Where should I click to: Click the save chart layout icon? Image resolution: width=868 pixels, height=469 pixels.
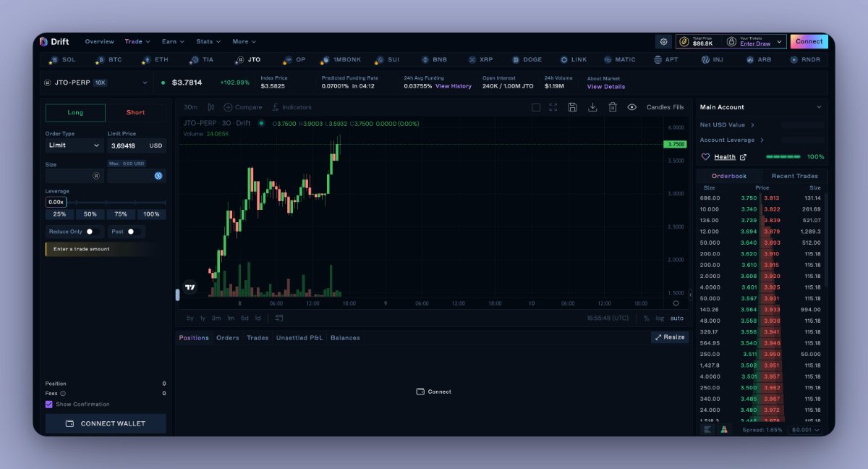573,107
